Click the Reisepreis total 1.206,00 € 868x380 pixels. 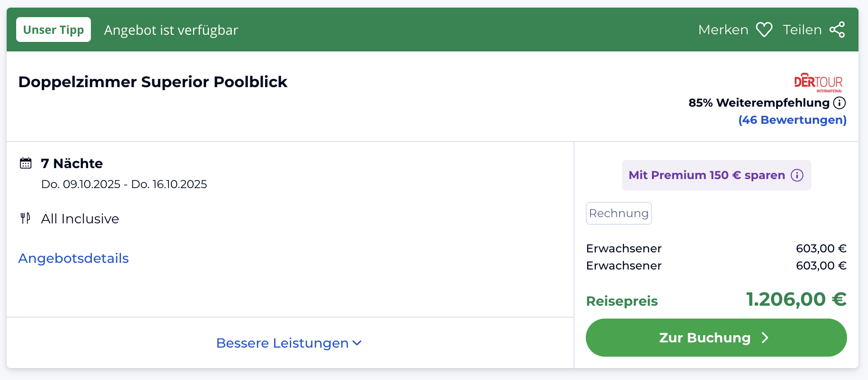tap(796, 300)
